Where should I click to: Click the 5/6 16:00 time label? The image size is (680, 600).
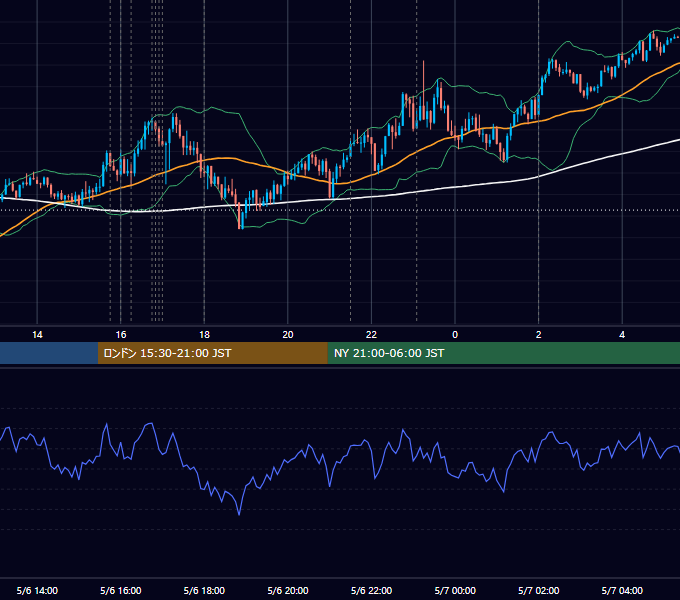pyautogui.click(x=121, y=590)
